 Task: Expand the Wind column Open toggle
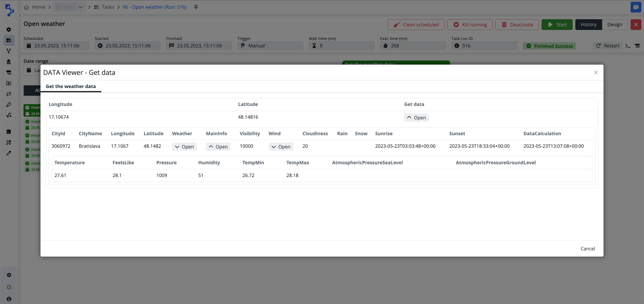click(281, 147)
